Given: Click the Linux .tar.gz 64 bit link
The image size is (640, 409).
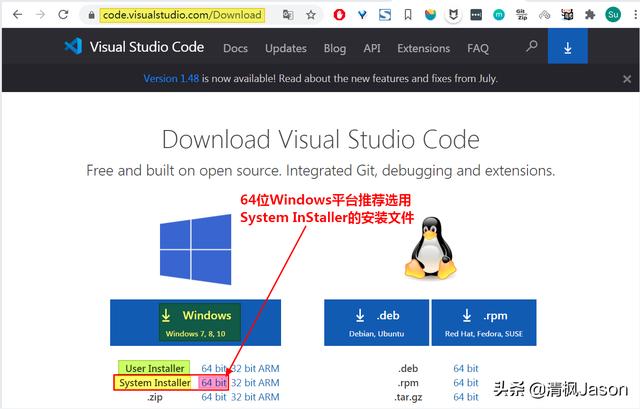Looking at the screenshot, I should click(x=466, y=397).
